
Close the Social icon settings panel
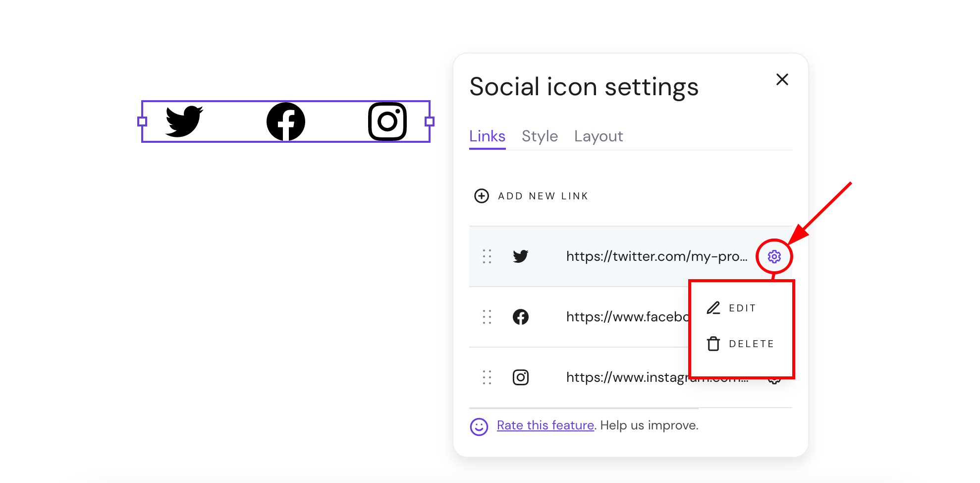pyautogui.click(x=782, y=79)
